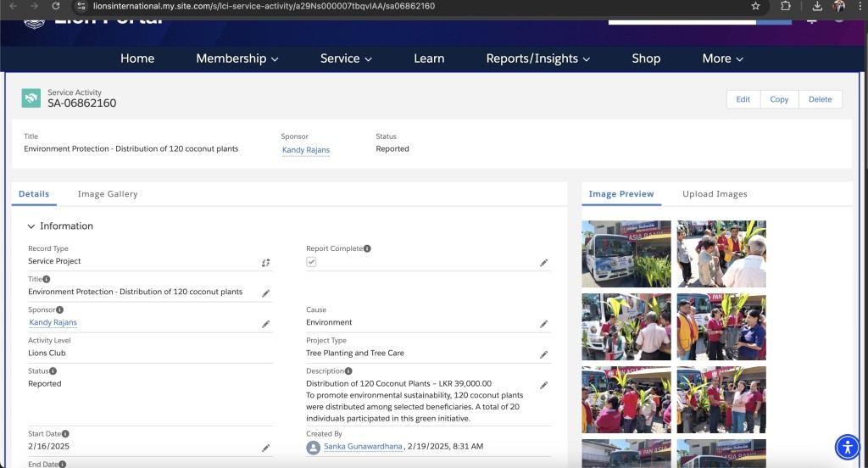The image size is (868, 468).
Task: Edit Cause field pencil icon
Action: coord(543,324)
